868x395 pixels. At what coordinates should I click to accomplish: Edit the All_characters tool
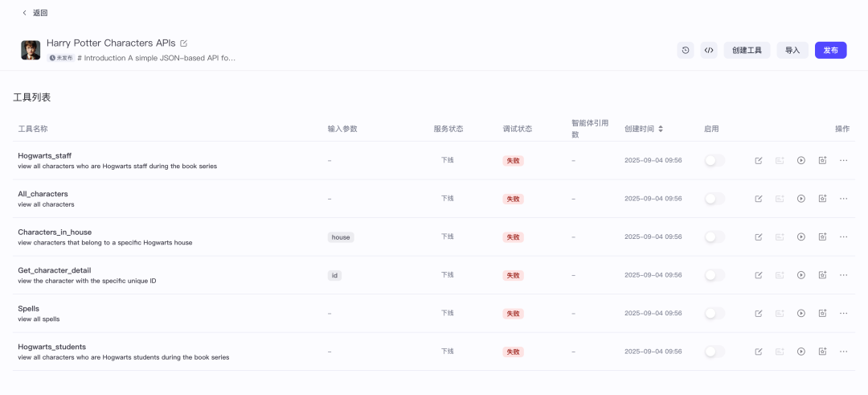pyautogui.click(x=759, y=199)
